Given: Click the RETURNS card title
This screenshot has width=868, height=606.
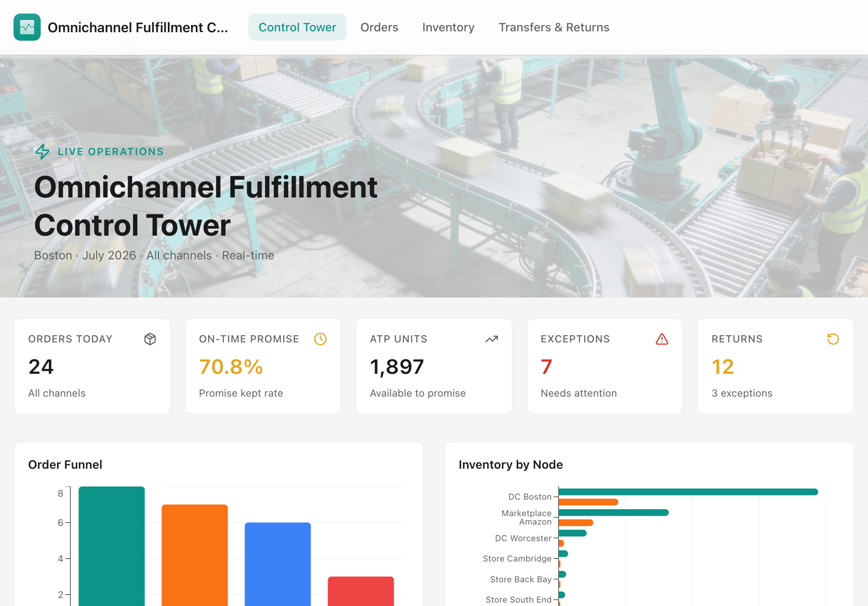Looking at the screenshot, I should point(737,339).
